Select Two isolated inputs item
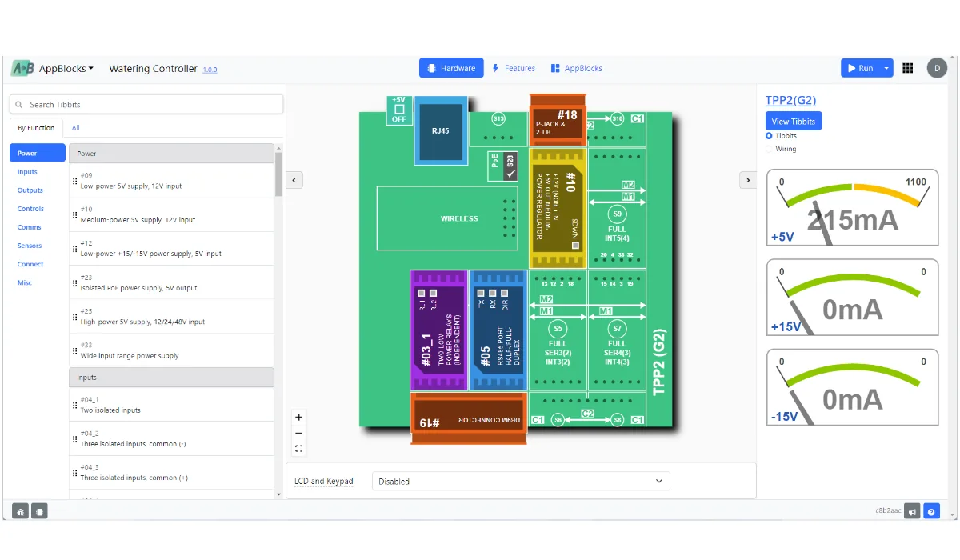The width and height of the screenshot is (960, 560). tap(171, 405)
